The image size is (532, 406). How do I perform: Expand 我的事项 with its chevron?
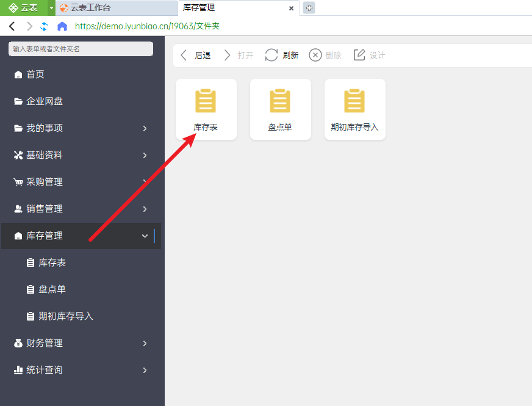click(145, 128)
